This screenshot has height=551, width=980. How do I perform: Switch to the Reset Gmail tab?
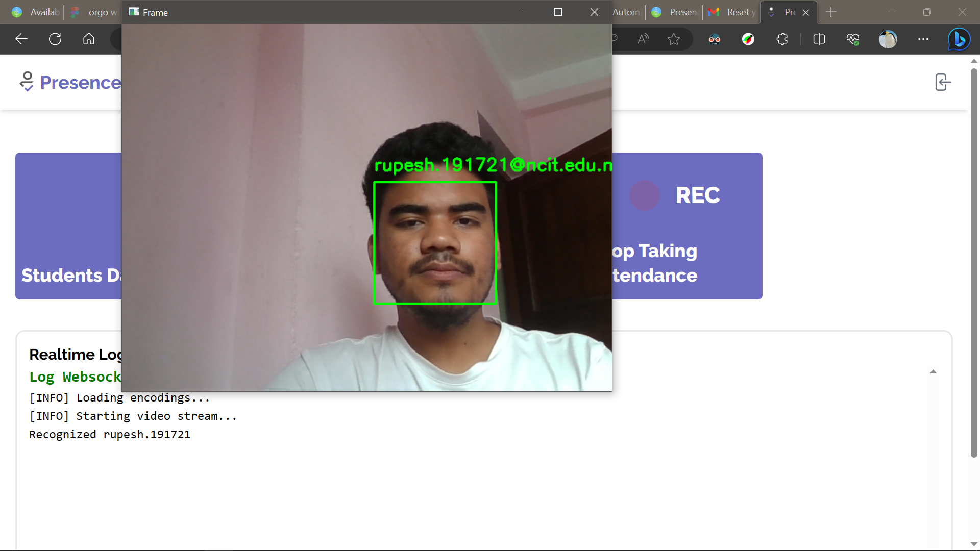731,12
